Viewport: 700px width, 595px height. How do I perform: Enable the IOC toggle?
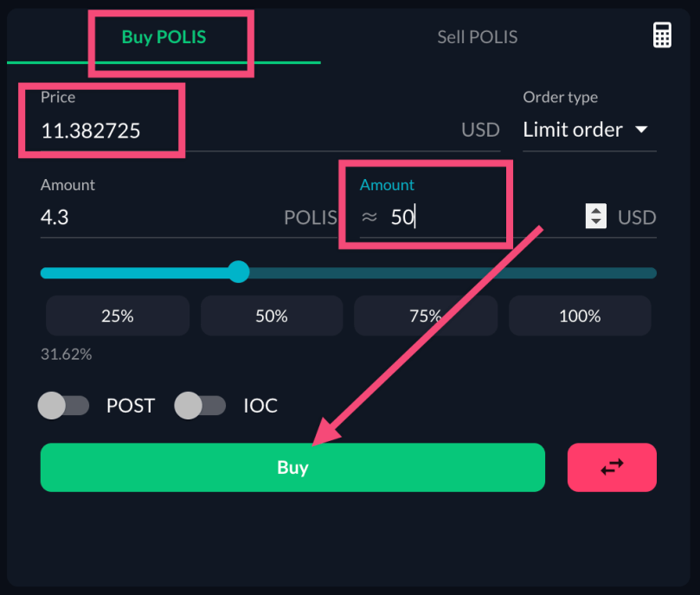[x=200, y=406]
